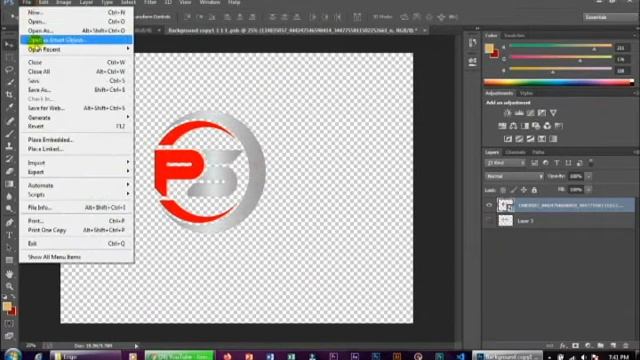Screen dimensions: 640x360
Task: Switch to the Paths tab
Action: [x=538, y=152]
